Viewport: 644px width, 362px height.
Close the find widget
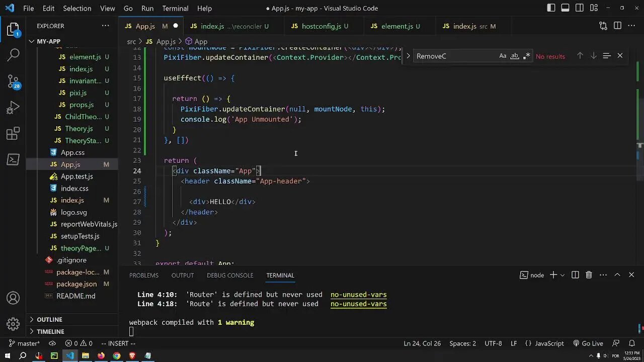[620, 56]
